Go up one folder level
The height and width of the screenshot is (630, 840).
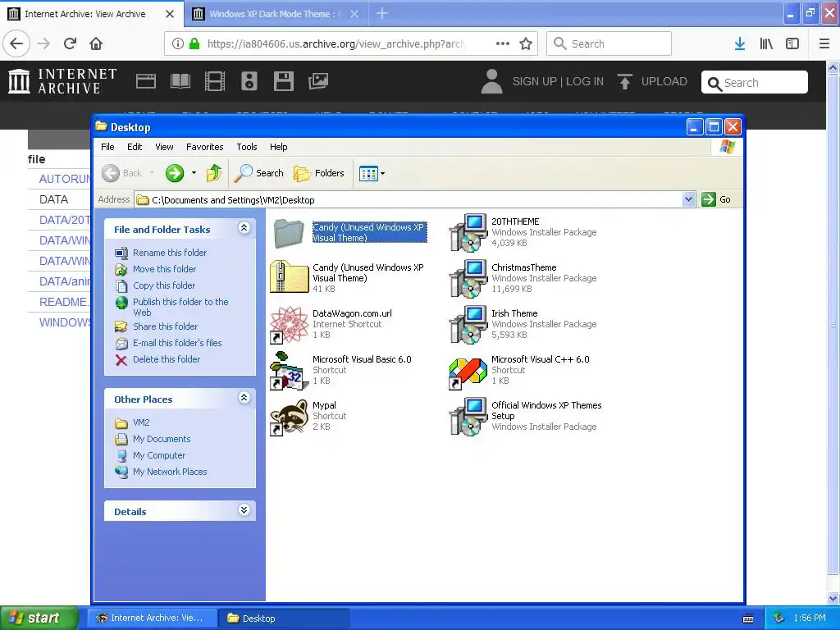click(x=214, y=173)
